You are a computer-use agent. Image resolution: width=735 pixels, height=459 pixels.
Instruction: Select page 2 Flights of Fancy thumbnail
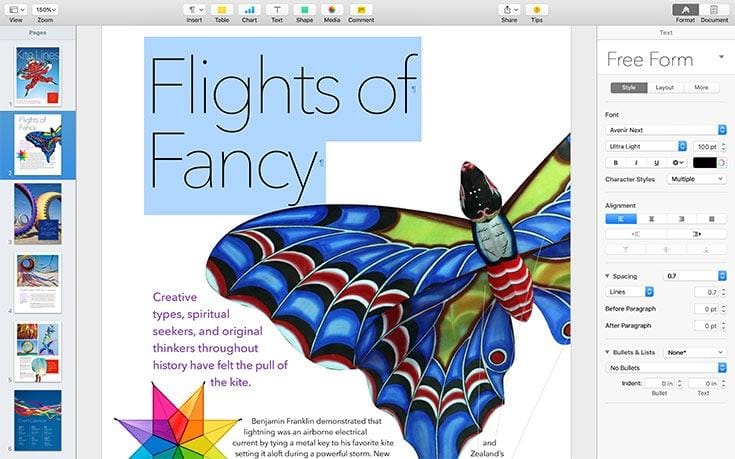pos(38,144)
